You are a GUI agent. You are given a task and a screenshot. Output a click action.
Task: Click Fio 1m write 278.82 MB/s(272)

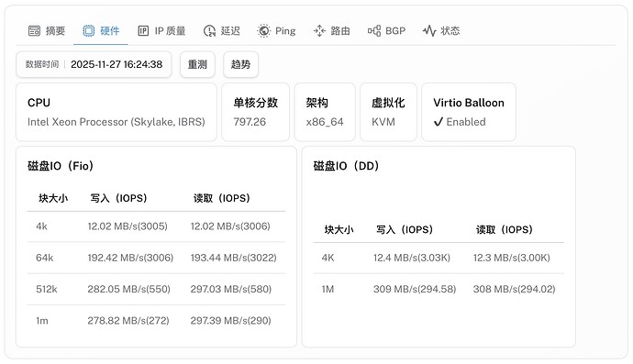tap(128, 320)
